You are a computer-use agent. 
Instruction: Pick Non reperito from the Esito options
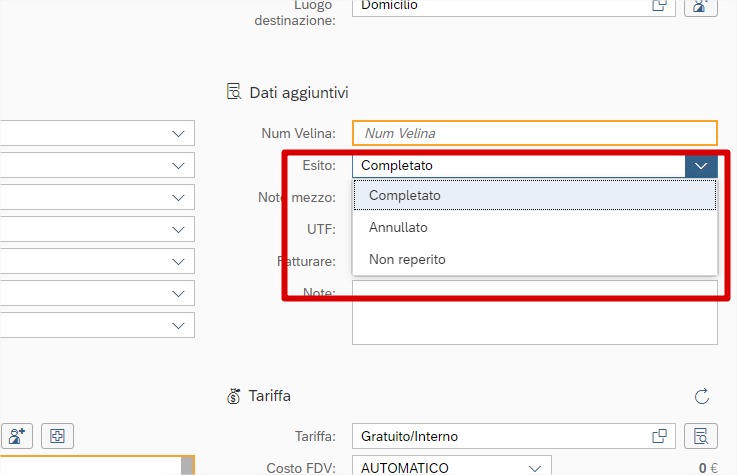pyautogui.click(x=407, y=259)
